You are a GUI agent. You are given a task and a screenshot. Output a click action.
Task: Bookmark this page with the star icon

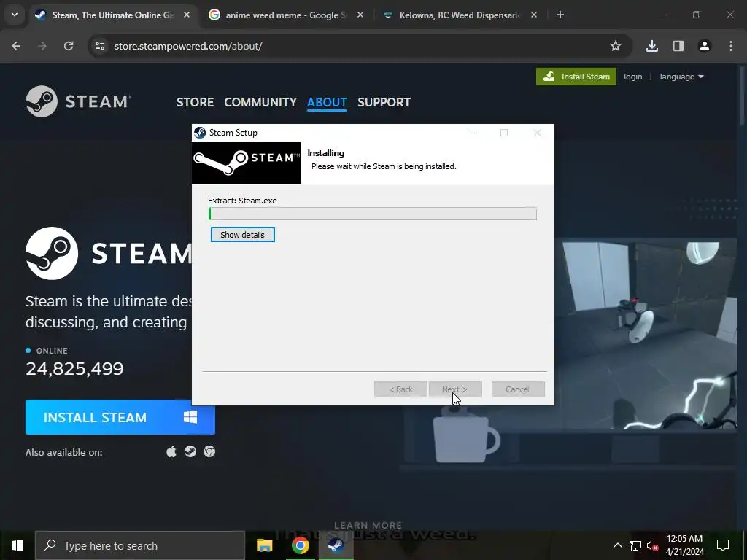[616, 46]
